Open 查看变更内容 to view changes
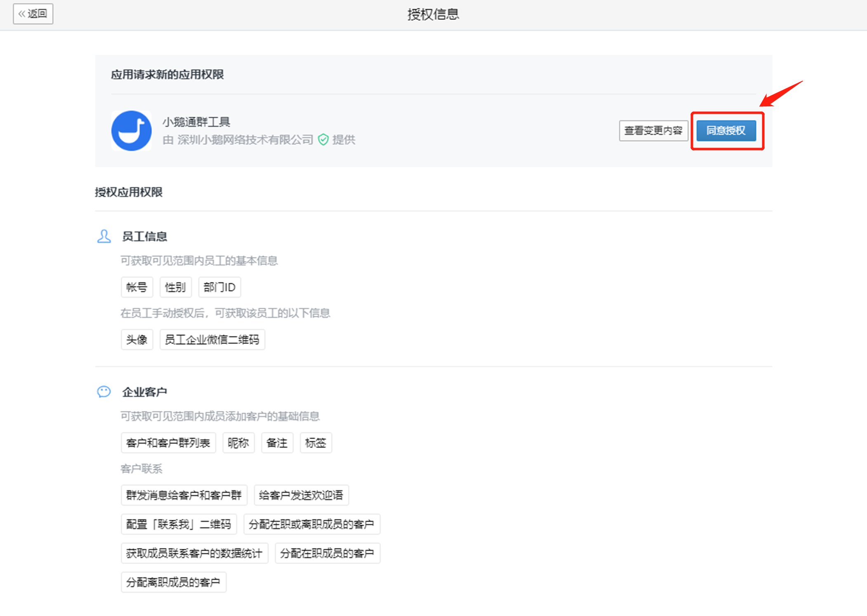The width and height of the screenshot is (867, 616). [653, 131]
